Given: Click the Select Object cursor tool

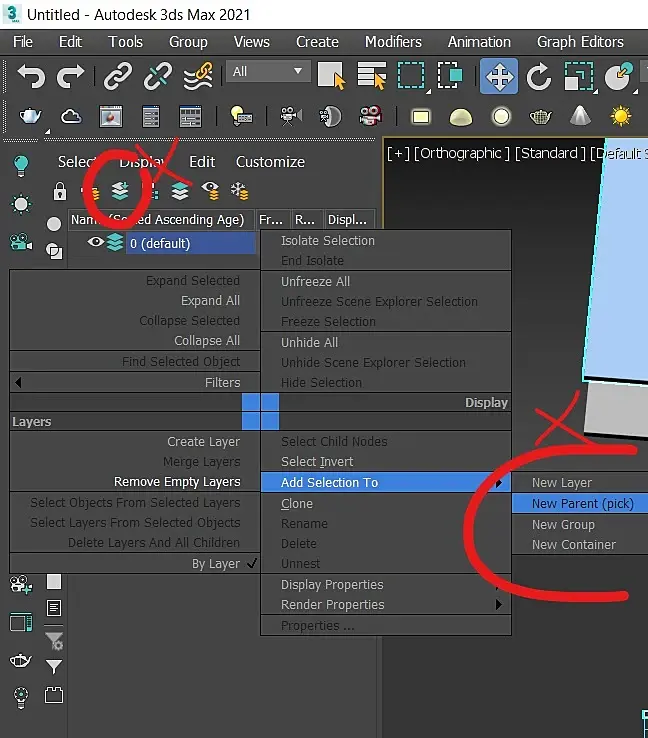Looking at the screenshot, I should point(331,76).
